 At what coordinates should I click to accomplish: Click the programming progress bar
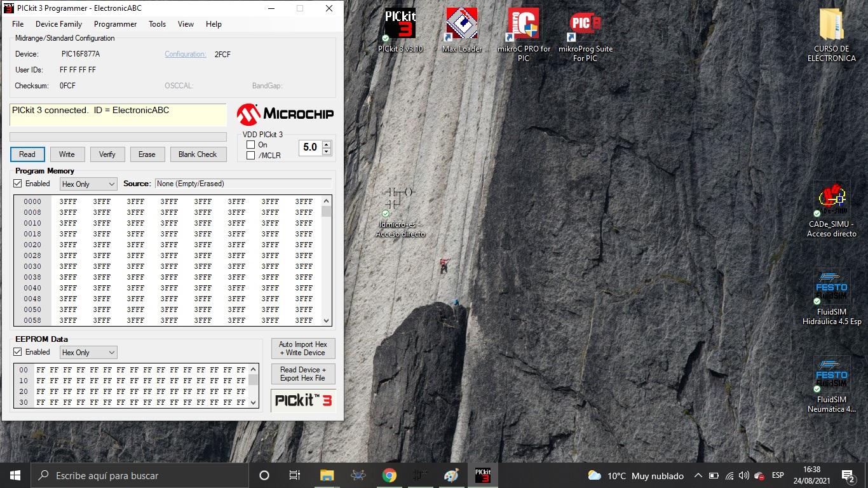point(118,137)
